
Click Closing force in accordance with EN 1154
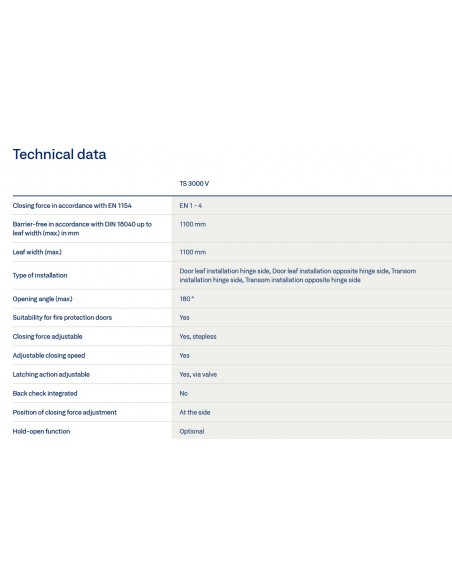72,206
